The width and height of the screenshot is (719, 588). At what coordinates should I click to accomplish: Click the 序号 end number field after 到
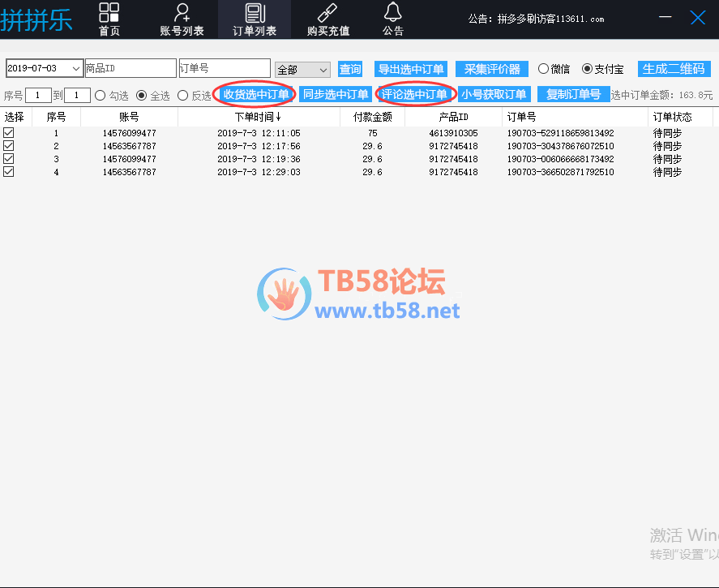[77, 96]
